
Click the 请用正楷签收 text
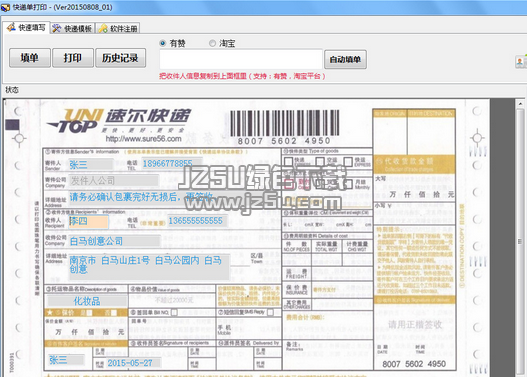[415, 325]
